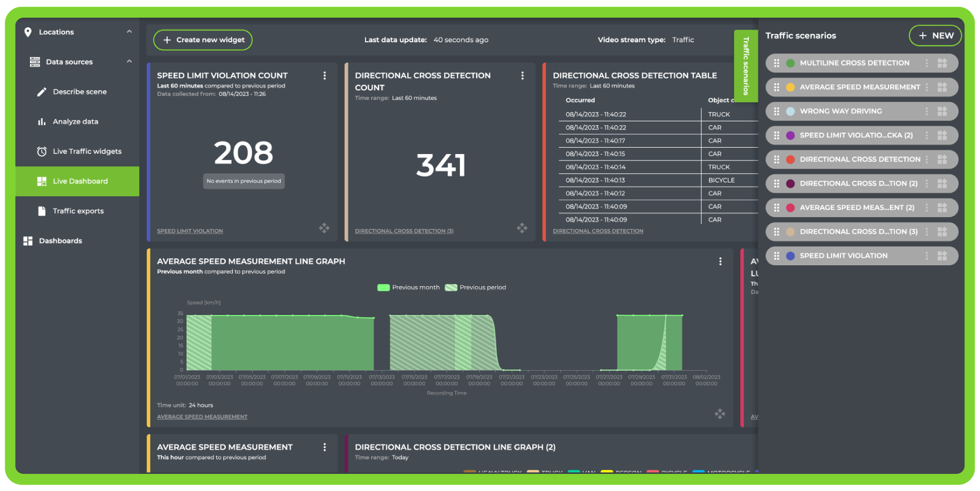Open options menu of Directional Cross Detection Count
This screenshot has width=980, height=491.
coord(522,76)
